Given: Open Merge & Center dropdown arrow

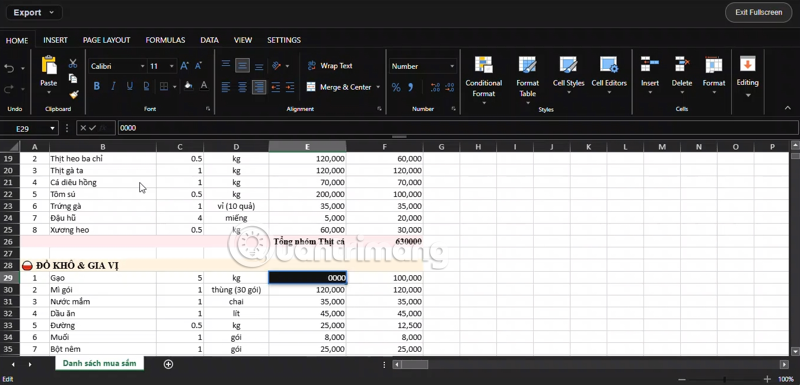Looking at the screenshot, I should [x=378, y=87].
